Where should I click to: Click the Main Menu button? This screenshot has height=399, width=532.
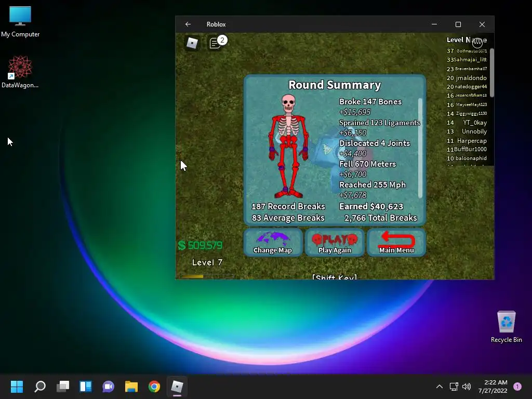396,242
